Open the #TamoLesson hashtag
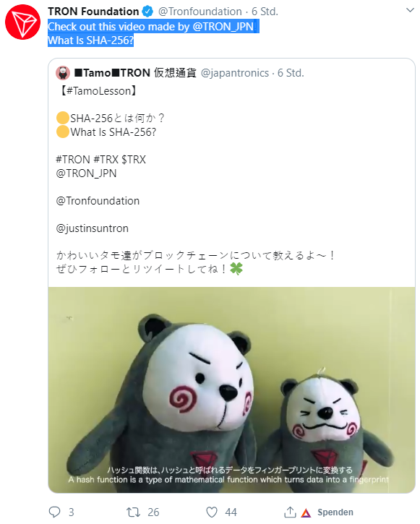Screen dimensions: 420x524 tap(98, 91)
